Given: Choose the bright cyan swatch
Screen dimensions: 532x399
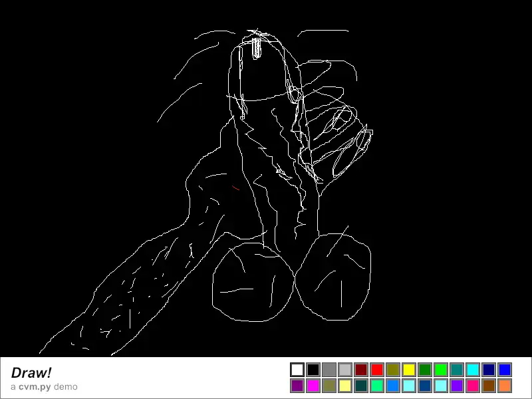Looking at the screenshot, I should click(473, 370).
